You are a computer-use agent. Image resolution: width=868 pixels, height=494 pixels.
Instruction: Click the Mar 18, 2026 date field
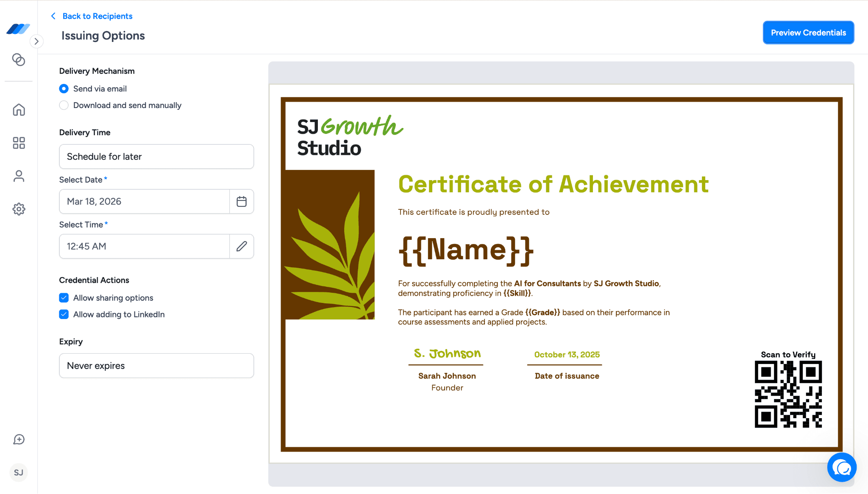click(x=144, y=202)
